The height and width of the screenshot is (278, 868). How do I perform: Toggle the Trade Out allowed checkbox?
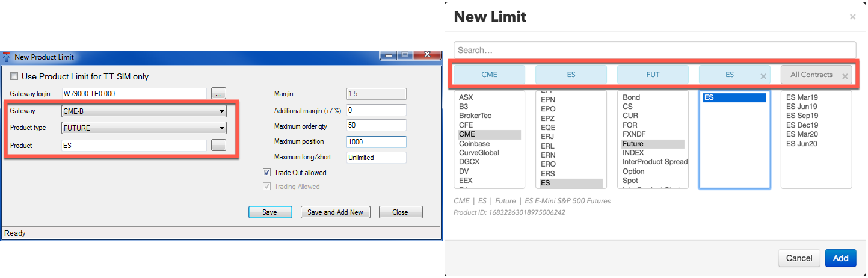266,172
